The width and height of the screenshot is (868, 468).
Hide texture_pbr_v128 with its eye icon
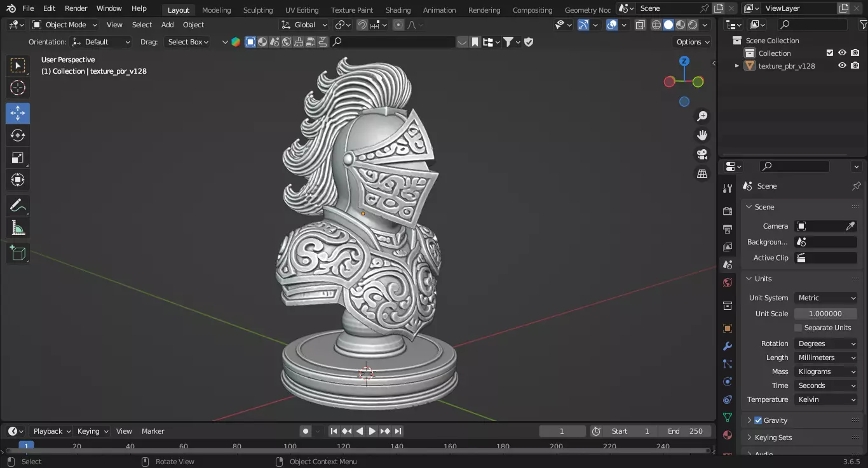(842, 65)
